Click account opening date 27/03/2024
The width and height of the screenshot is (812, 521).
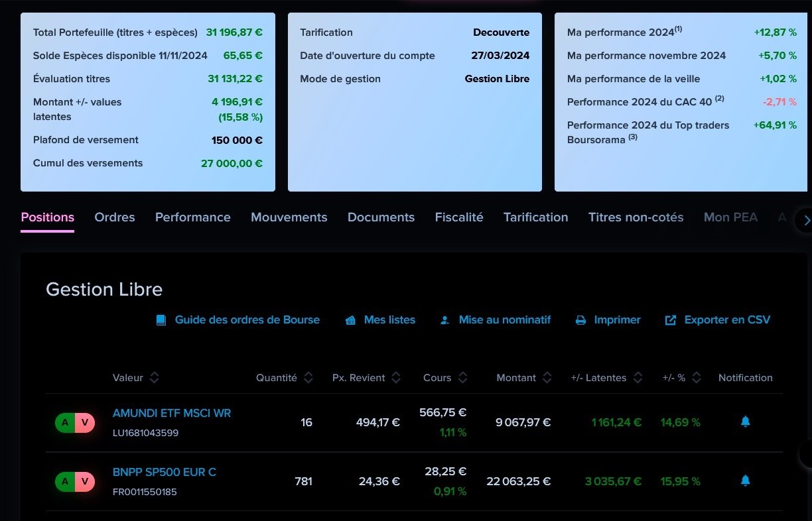(x=500, y=56)
